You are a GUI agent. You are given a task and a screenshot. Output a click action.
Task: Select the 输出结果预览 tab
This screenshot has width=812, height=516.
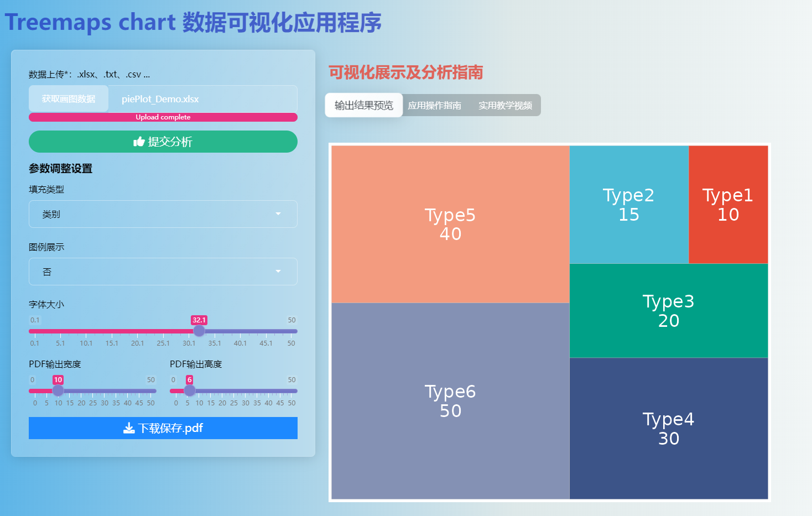pyautogui.click(x=363, y=105)
